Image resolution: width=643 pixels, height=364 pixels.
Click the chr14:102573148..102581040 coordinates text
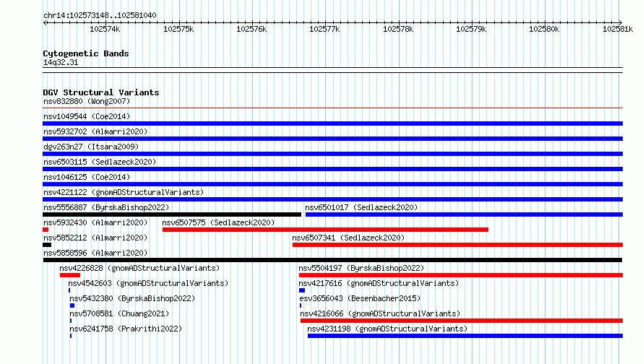100,15
